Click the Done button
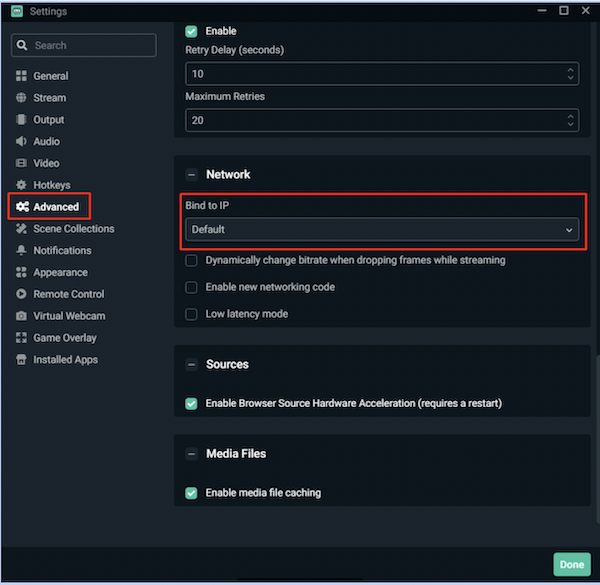This screenshot has height=585, width=600. (572, 564)
